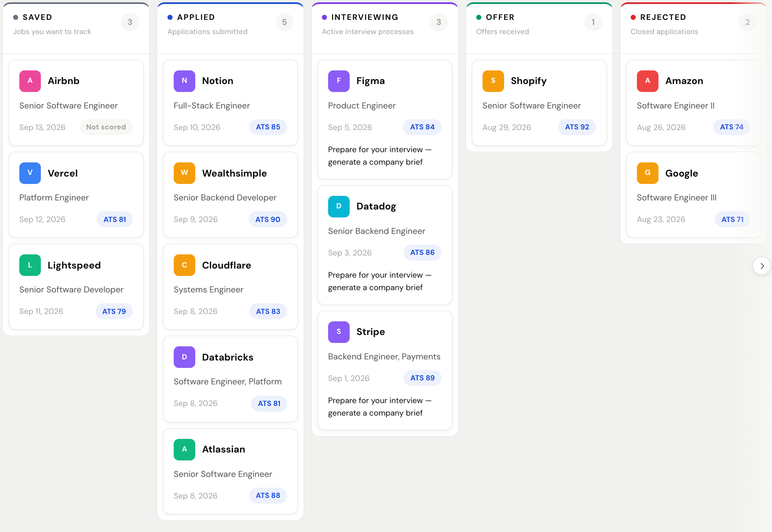Open Figma Product Engineer title
The width and height of the screenshot is (772, 532).
tap(362, 106)
